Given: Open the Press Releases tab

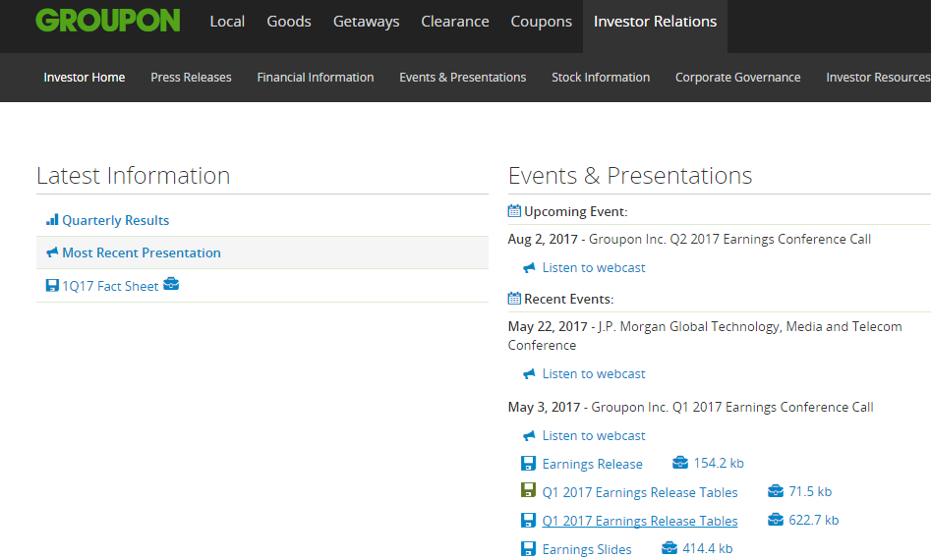Looking at the screenshot, I should [x=191, y=77].
